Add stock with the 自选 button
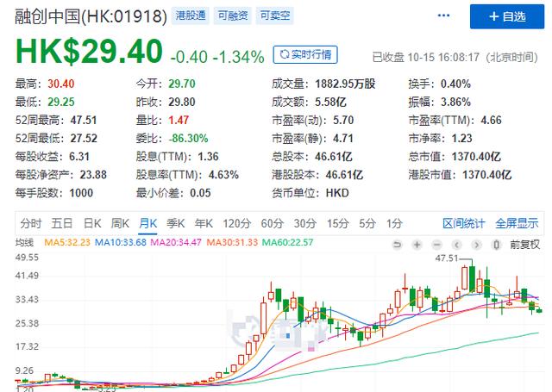The image size is (552, 392). coord(507,16)
